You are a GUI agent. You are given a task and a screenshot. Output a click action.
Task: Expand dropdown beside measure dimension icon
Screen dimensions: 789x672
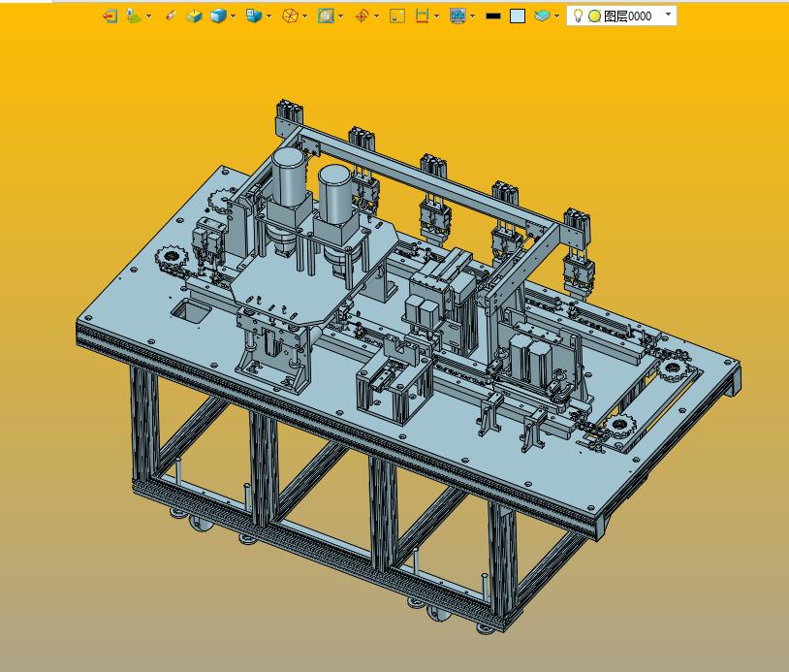click(x=436, y=16)
